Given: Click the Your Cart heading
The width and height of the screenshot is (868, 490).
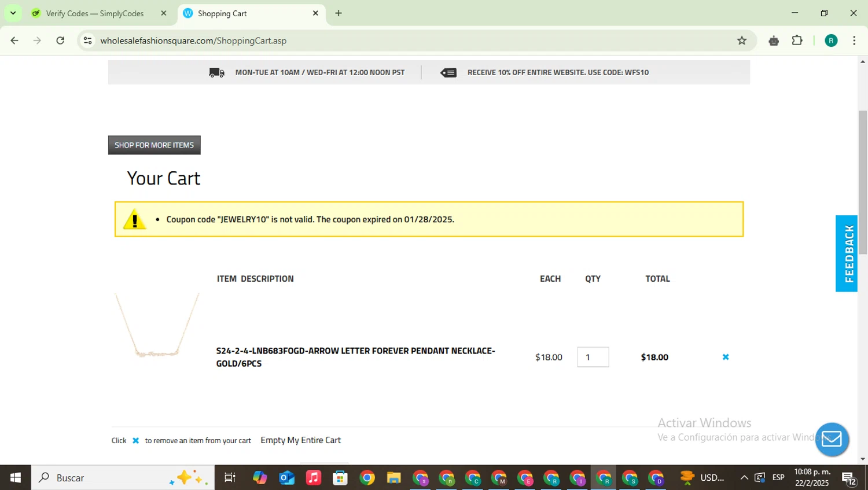Looking at the screenshot, I should pos(164,178).
